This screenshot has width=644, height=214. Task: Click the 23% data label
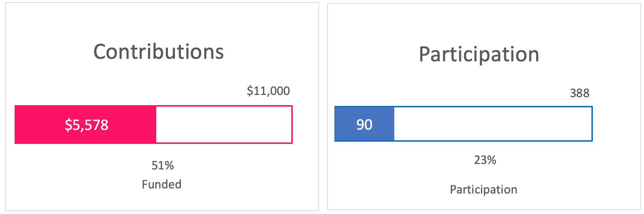pos(485,160)
